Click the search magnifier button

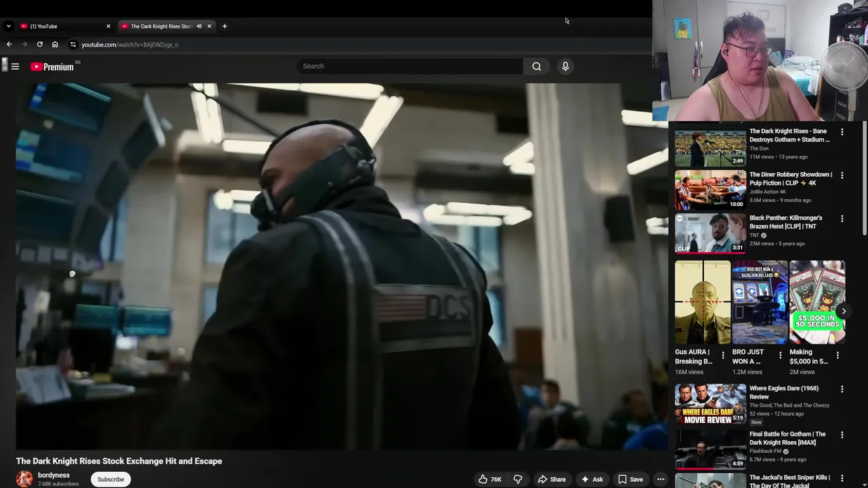536,66
